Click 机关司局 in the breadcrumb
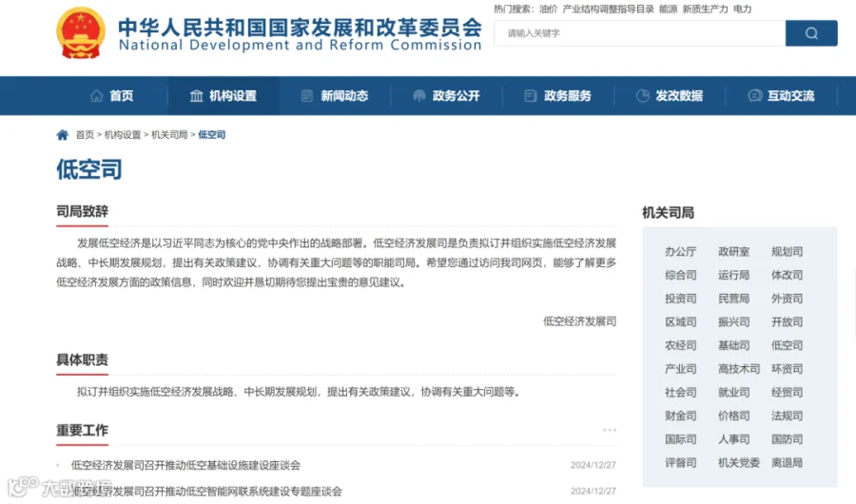Viewport: 856px width, 504px height. click(170, 135)
